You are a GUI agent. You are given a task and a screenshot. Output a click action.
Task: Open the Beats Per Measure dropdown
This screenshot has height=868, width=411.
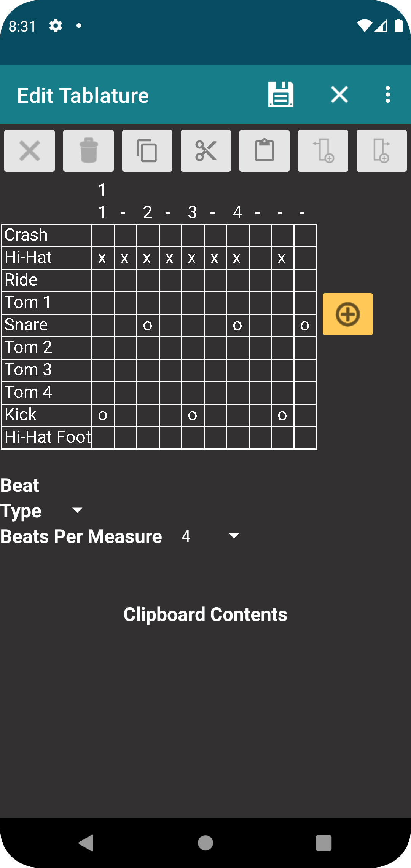tap(233, 536)
